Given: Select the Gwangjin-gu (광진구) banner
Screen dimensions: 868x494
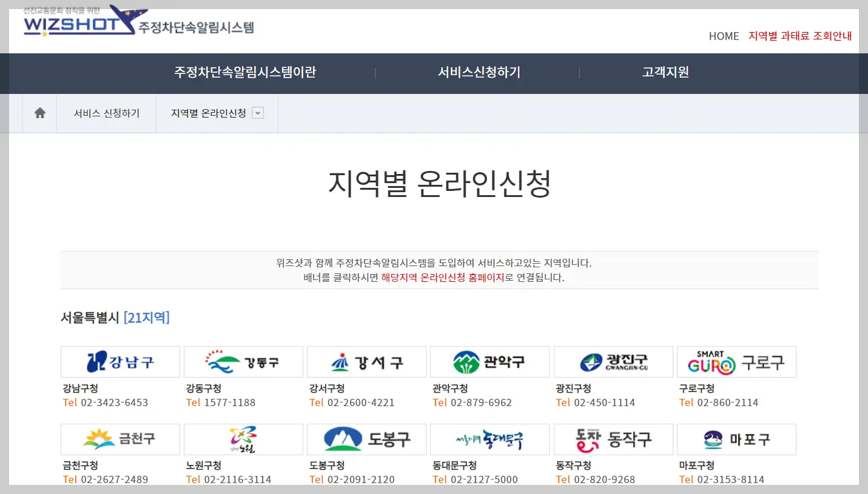Looking at the screenshot, I should pos(613,362).
